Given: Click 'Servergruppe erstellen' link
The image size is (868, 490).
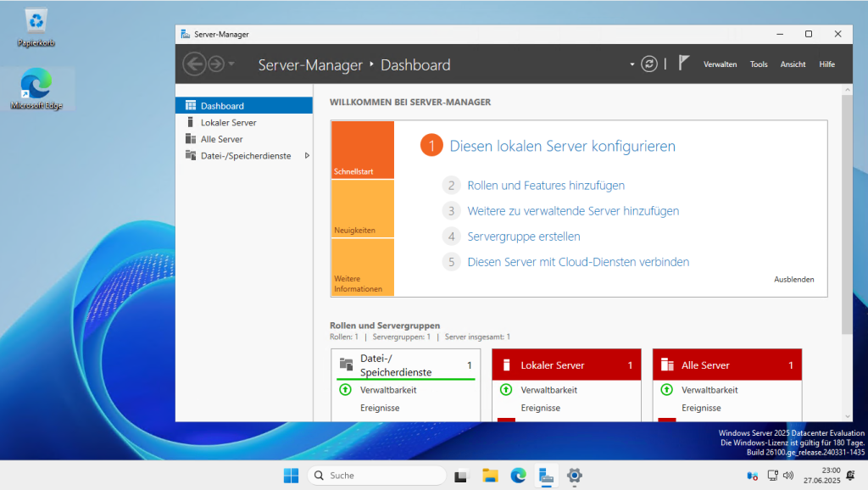Looking at the screenshot, I should click(x=524, y=237).
